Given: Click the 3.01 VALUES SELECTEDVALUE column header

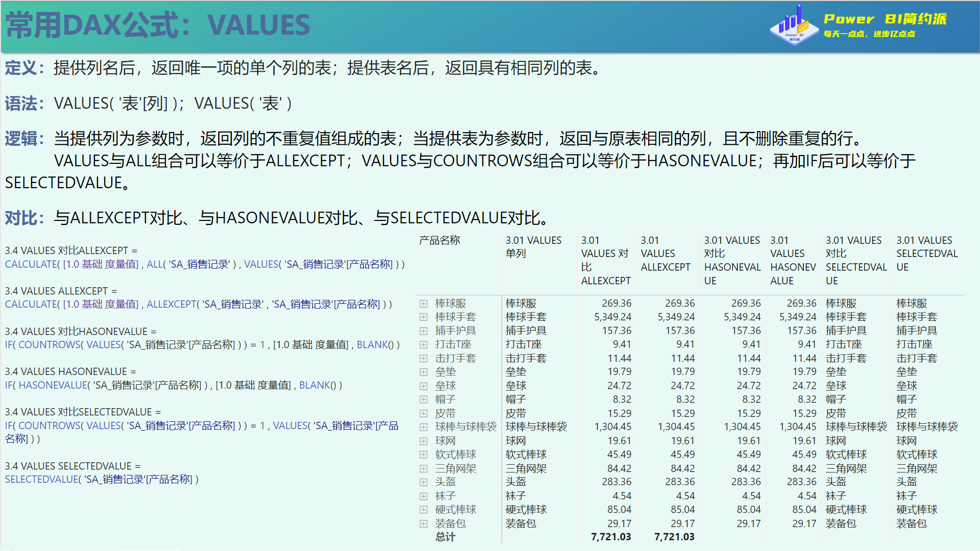Looking at the screenshot, I should click(927, 254).
